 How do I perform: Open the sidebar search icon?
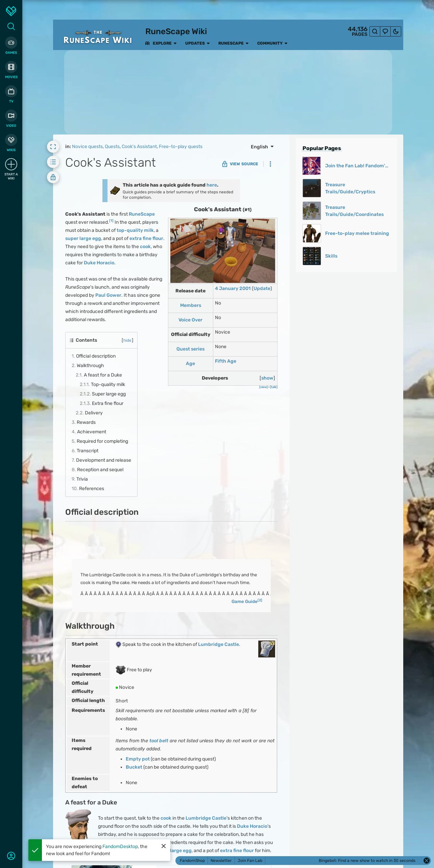click(x=11, y=26)
